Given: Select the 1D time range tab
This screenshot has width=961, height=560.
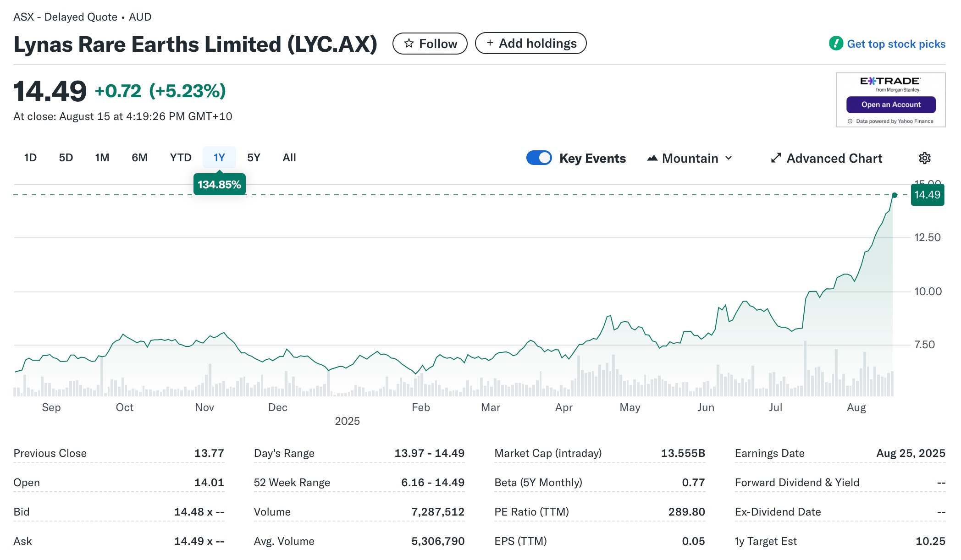Looking at the screenshot, I should pyautogui.click(x=30, y=158).
